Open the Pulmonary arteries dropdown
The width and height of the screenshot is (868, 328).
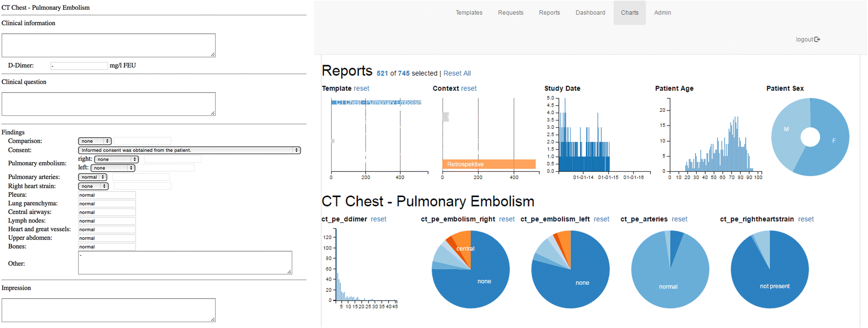coord(92,177)
